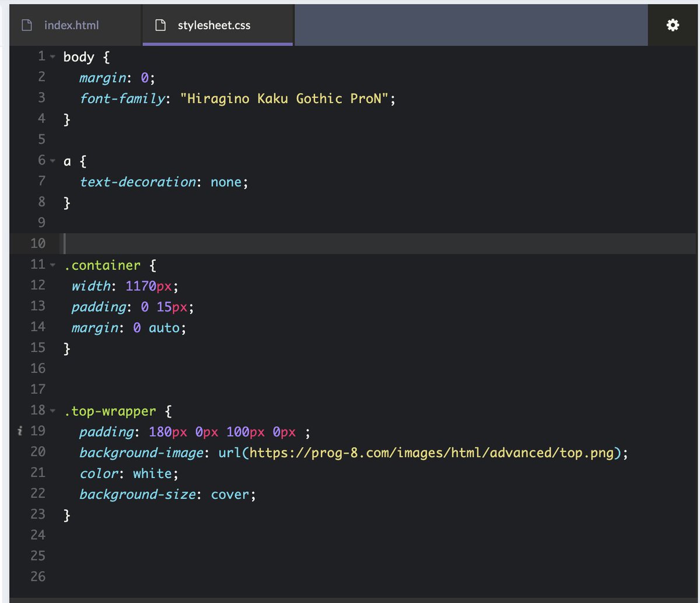Click the font-family property name

click(x=123, y=99)
